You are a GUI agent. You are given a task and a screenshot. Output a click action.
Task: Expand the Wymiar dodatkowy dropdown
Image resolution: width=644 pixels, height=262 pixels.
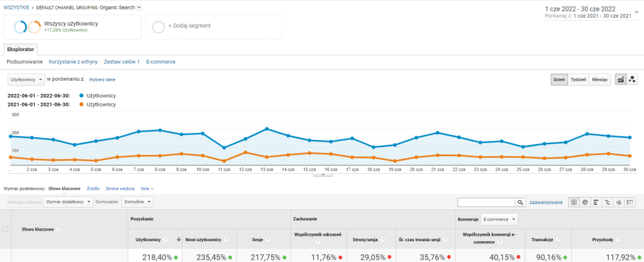[x=68, y=202]
